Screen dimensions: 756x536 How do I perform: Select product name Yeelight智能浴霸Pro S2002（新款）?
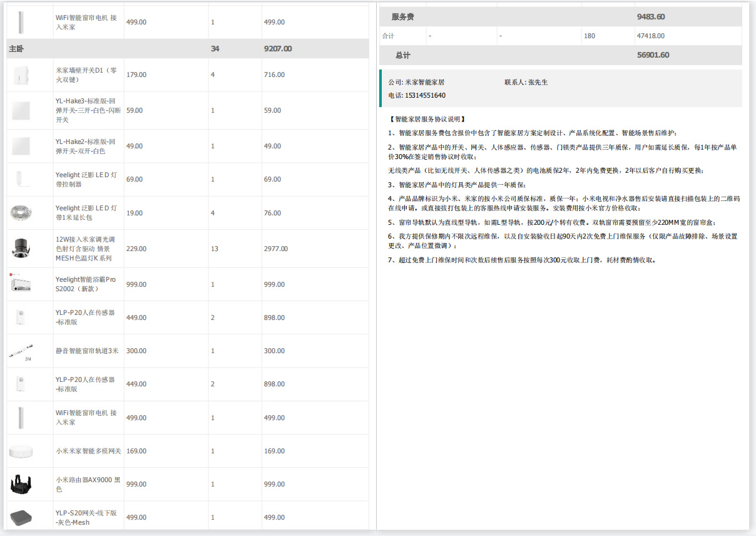pyautogui.click(x=86, y=284)
